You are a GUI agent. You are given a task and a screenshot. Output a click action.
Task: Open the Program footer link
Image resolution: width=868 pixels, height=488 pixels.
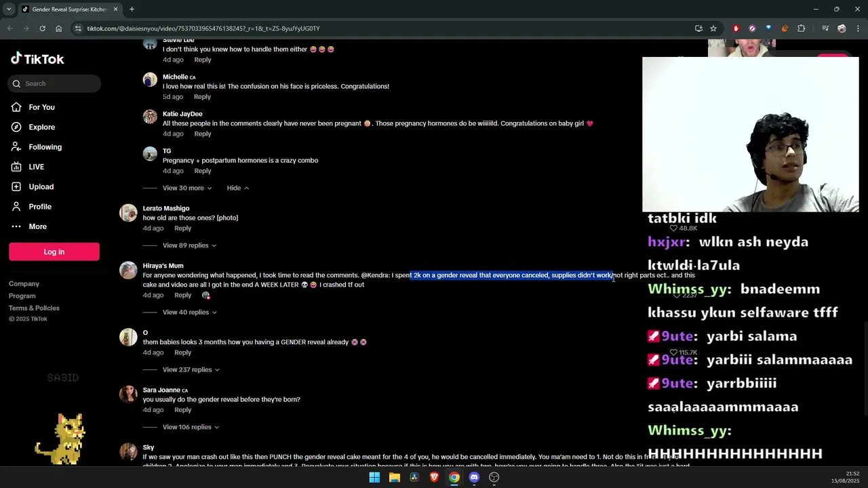click(x=22, y=296)
